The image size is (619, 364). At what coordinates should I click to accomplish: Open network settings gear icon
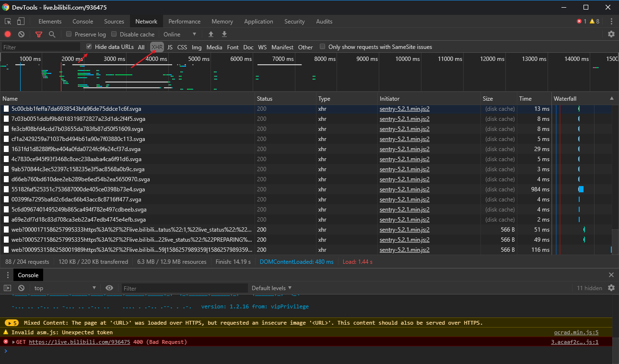tap(611, 35)
